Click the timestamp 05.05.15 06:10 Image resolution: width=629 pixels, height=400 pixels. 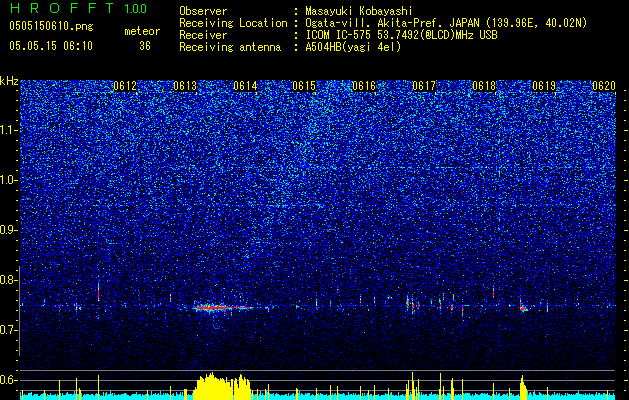pos(51,46)
